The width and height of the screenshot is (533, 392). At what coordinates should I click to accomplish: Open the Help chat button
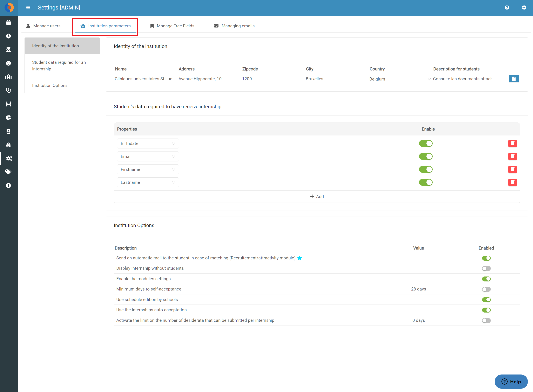[511, 381]
